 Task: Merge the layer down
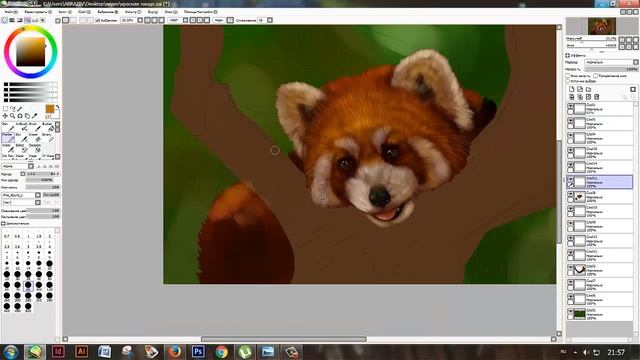click(580, 97)
